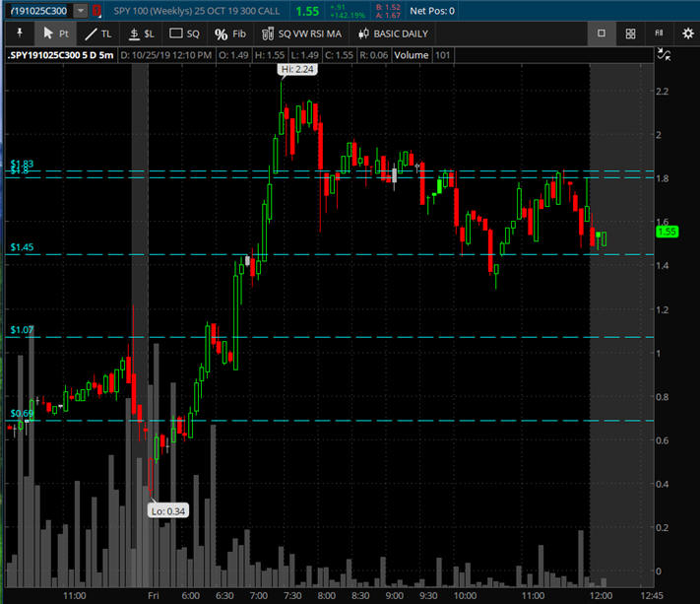Click the +142.19% change value
Image resolution: width=700 pixels, height=604 pixels.
pyautogui.click(x=348, y=15)
